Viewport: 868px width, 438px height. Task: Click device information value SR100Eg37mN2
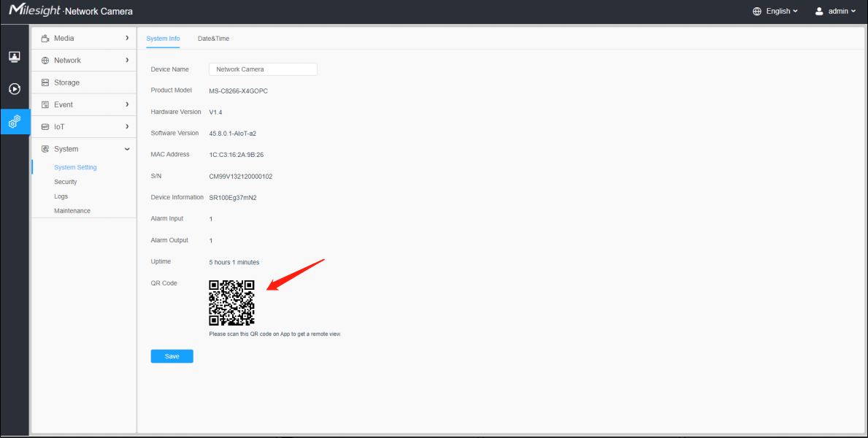(x=233, y=198)
